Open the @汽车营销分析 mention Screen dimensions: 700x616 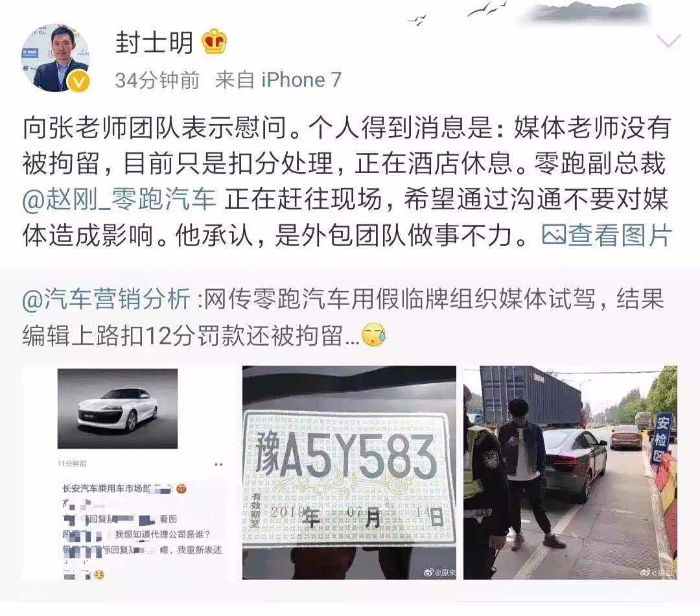pyautogui.click(x=107, y=299)
